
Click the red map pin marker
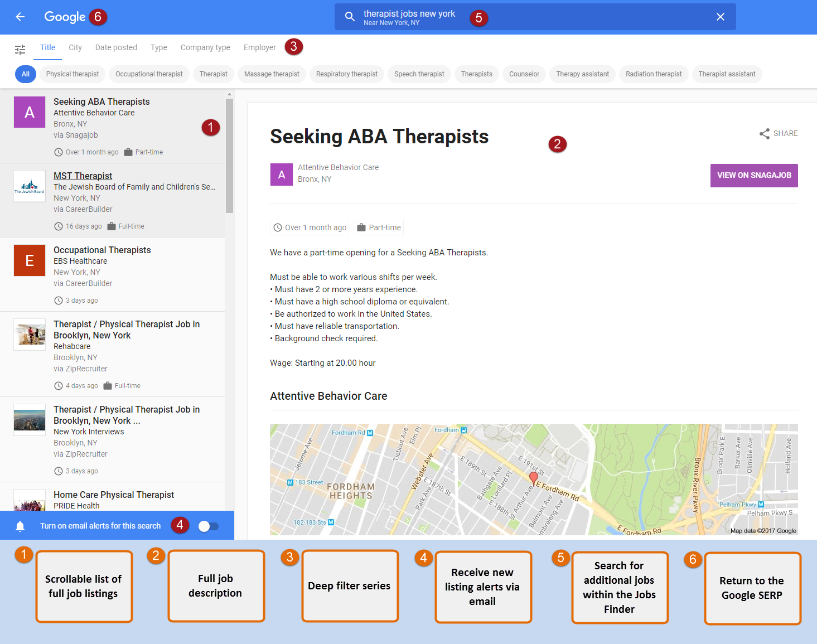pos(533,478)
